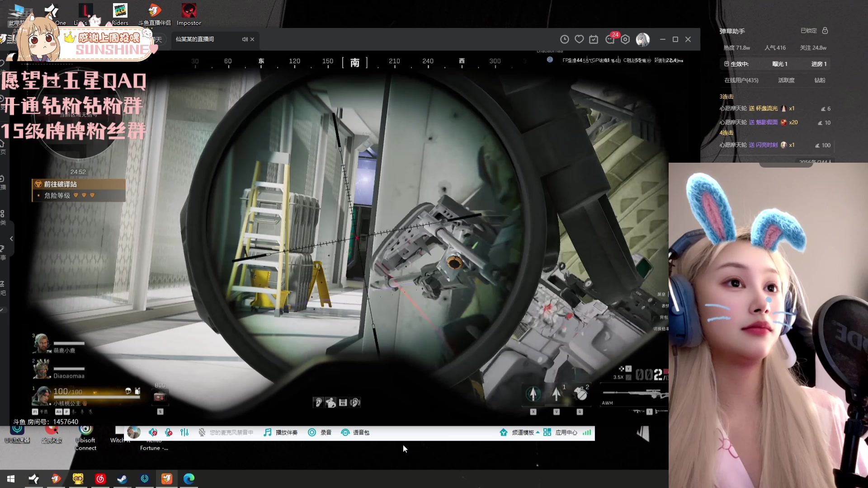Click the muted microphone status icon
This screenshot has height=488, width=868.
pyautogui.click(x=202, y=432)
